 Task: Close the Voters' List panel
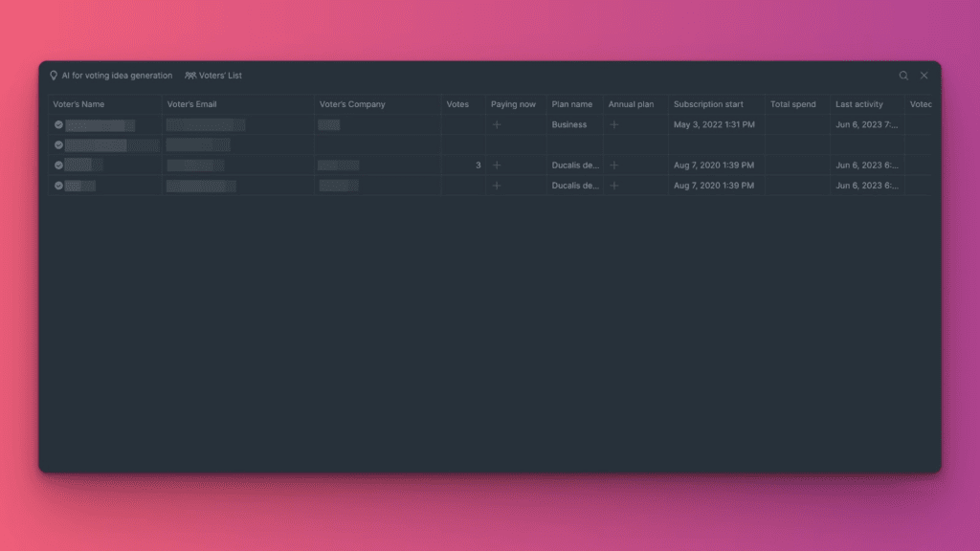pyautogui.click(x=924, y=76)
